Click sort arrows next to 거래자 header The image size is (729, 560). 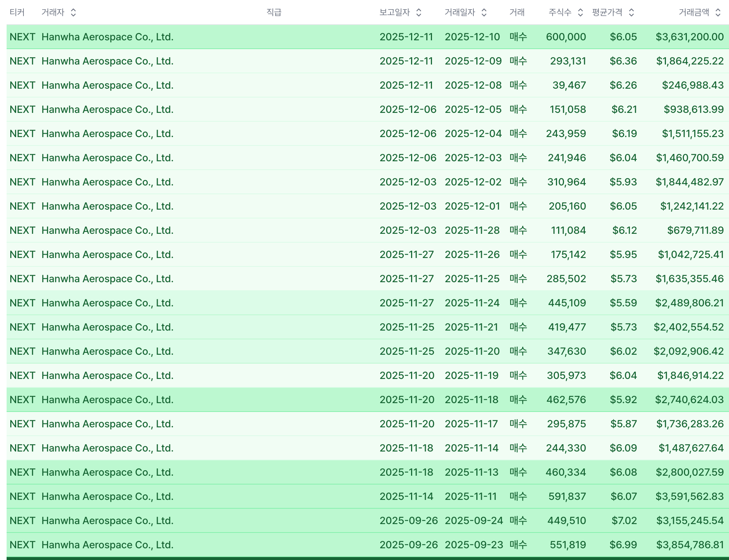tap(73, 12)
